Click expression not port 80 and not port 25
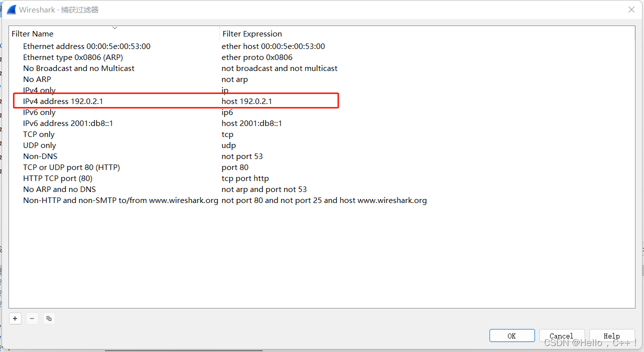 click(324, 200)
